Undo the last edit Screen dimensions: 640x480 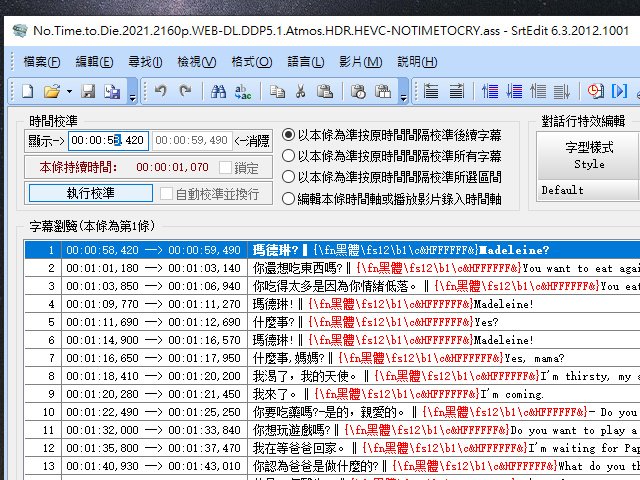(x=160, y=91)
